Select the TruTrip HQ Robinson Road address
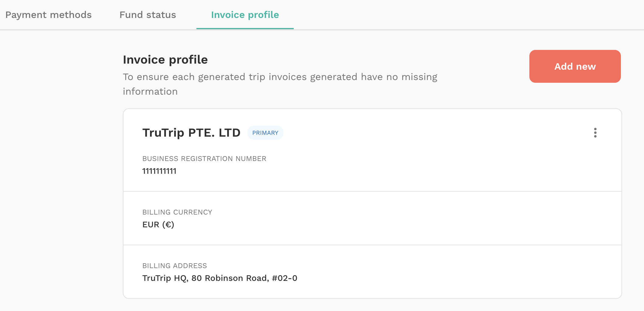Screen dimensions: 644x311 220,278
